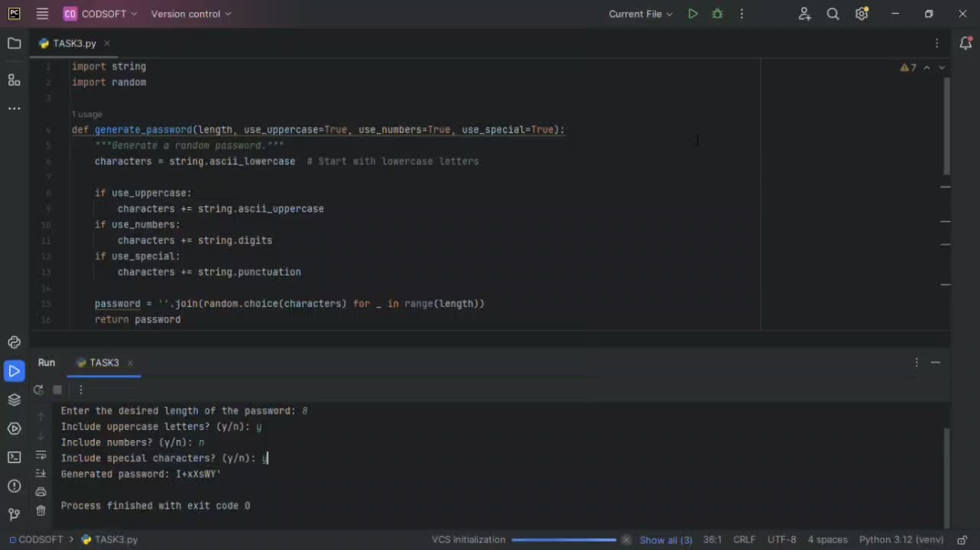Change the UTF-8 file encoding

(781, 539)
